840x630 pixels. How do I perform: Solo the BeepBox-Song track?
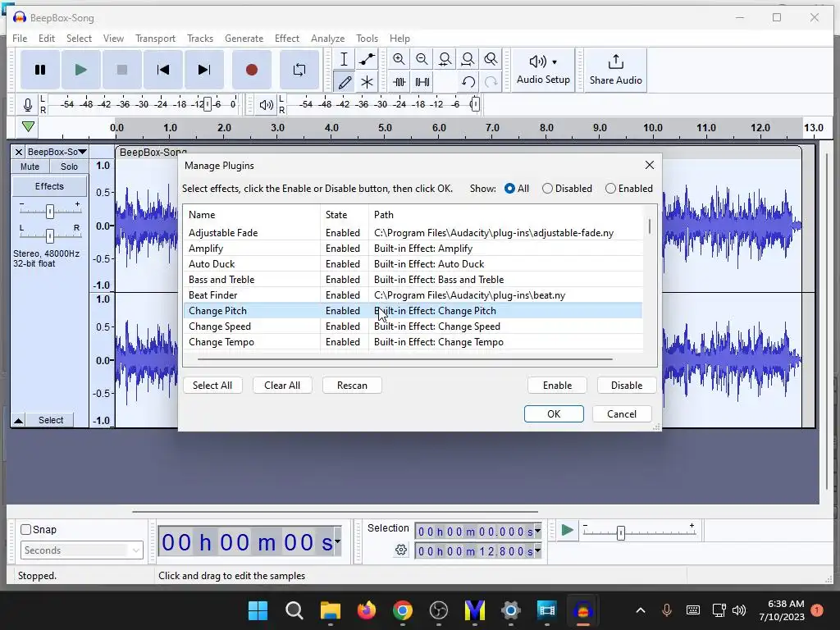(69, 167)
